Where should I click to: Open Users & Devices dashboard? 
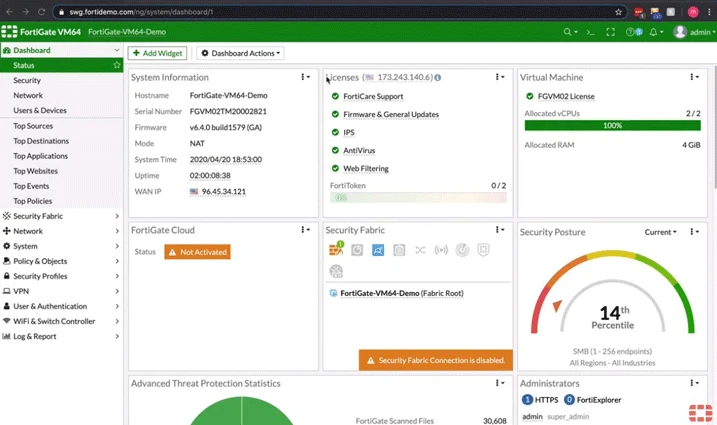(61, 110)
